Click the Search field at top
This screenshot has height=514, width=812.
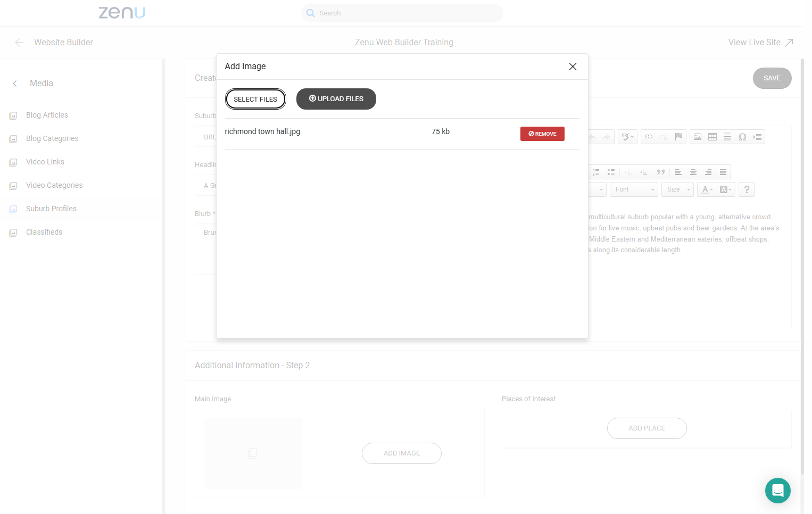[x=402, y=13]
